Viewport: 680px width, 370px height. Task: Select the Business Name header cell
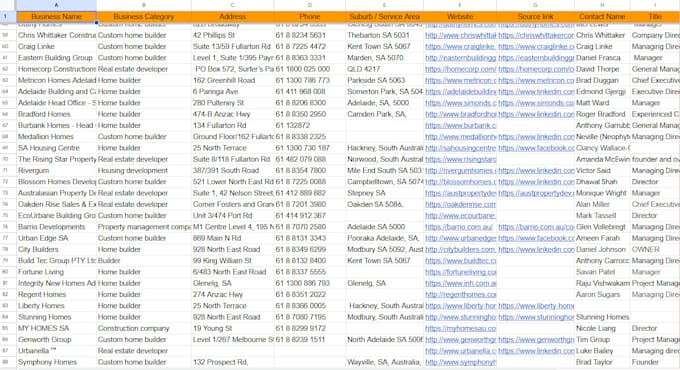click(56, 17)
